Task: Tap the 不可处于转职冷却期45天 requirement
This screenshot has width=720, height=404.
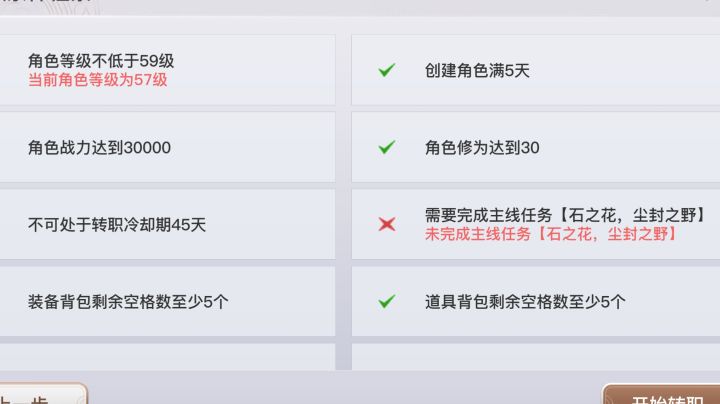Action: point(117,224)
